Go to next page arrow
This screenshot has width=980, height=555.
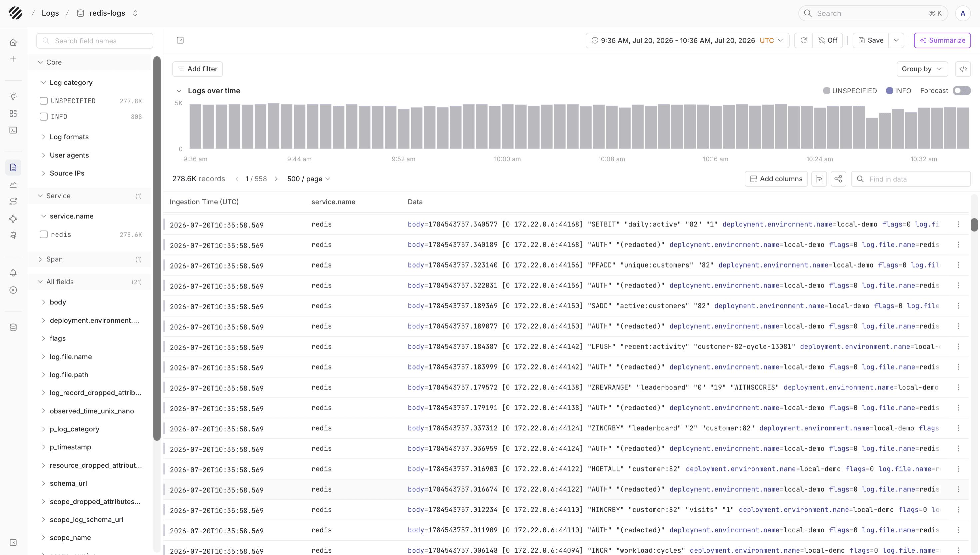[x=276, y=179]
